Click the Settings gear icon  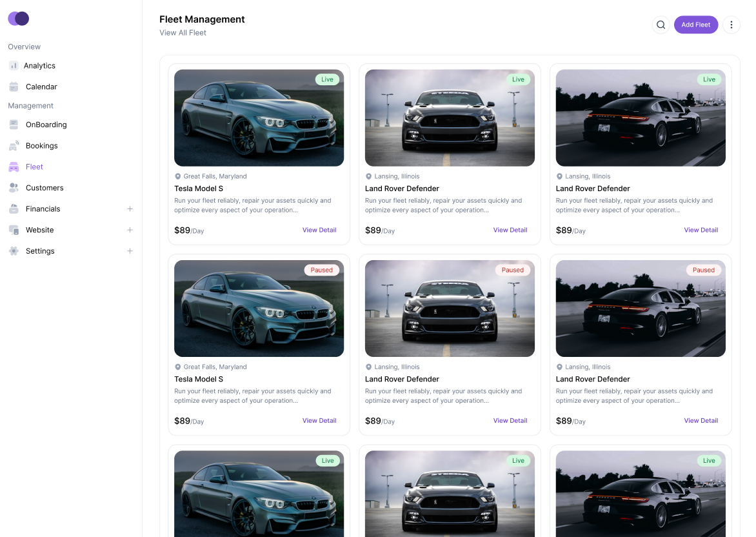(x=14, y=251)
